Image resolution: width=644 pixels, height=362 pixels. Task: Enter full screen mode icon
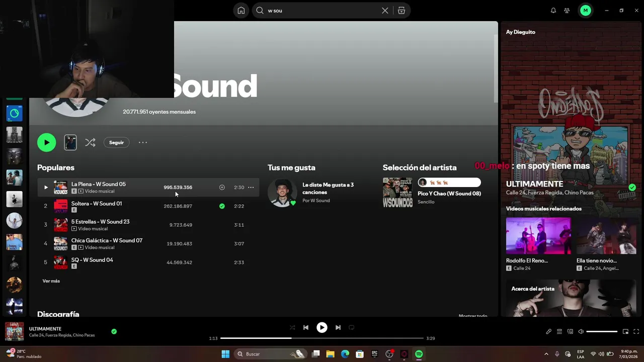(636, 332)
